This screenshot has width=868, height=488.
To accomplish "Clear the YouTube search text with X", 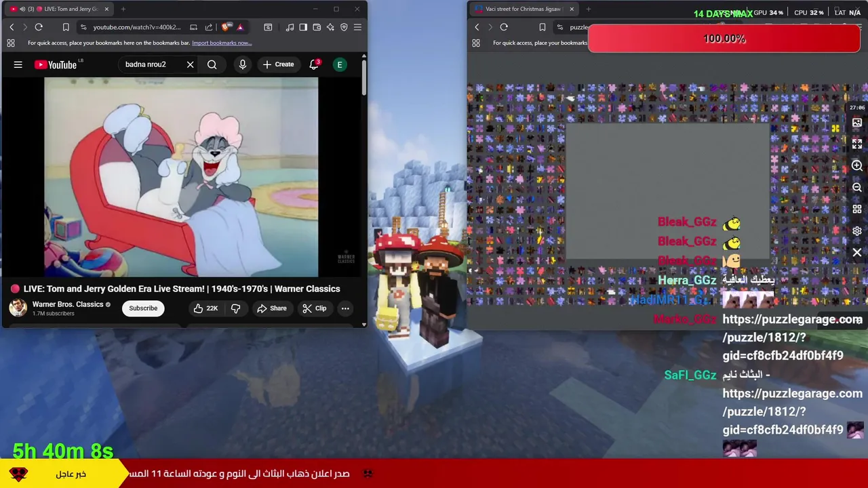I will (x=190, y=64).
